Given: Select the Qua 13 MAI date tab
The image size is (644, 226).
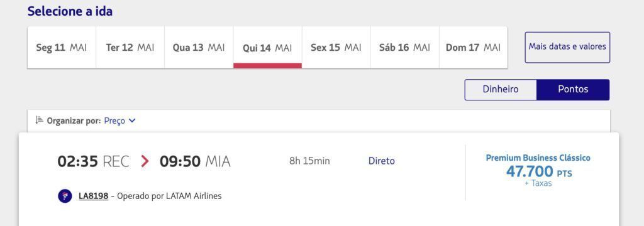Looking at the screenshot, I should (x=199, y=48).
